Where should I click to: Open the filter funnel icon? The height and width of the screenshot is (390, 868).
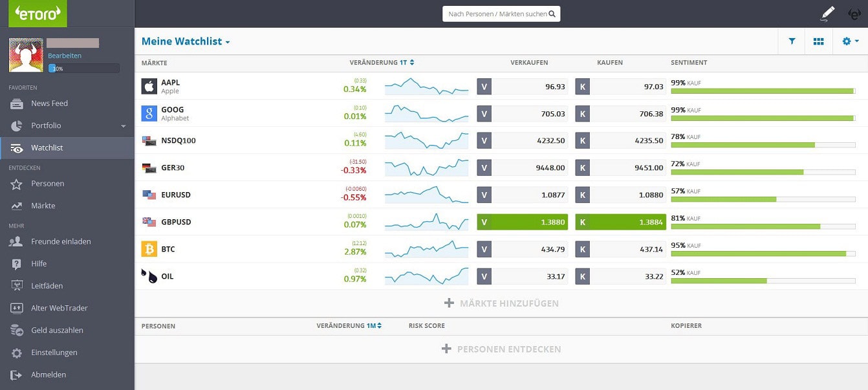click(x=792, y=41)
